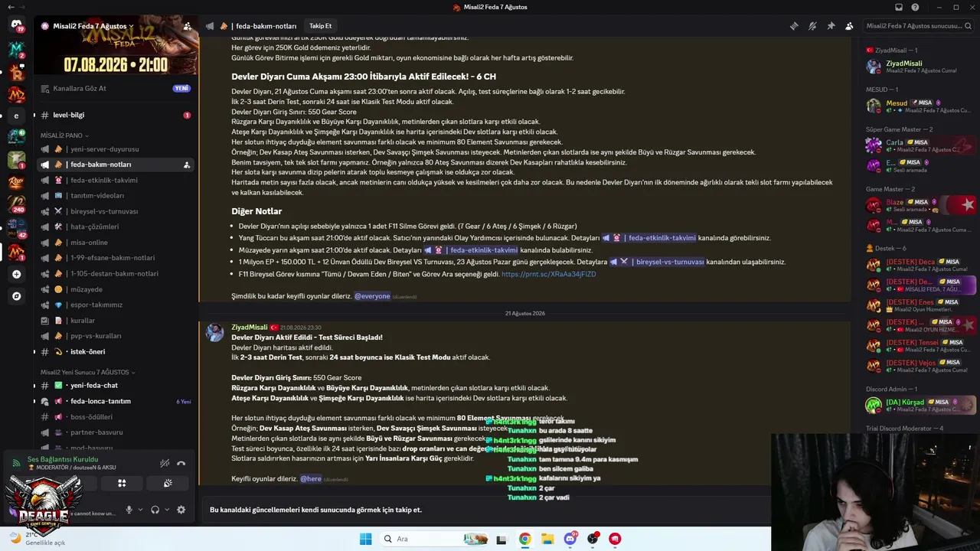Open the level-bilgi channel

[114, 116]
